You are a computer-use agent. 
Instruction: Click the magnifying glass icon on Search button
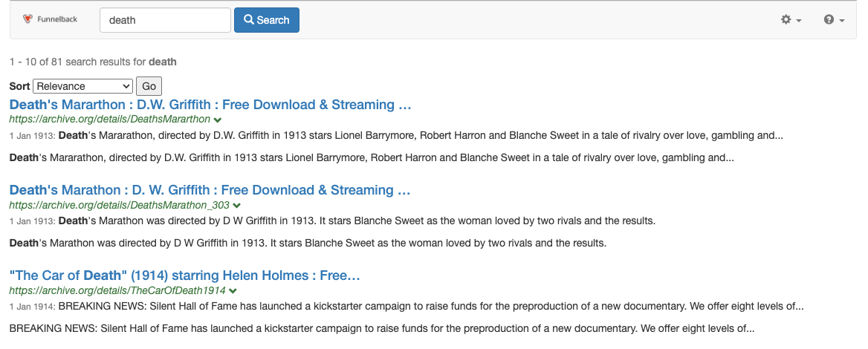click(x=250, y=20)
